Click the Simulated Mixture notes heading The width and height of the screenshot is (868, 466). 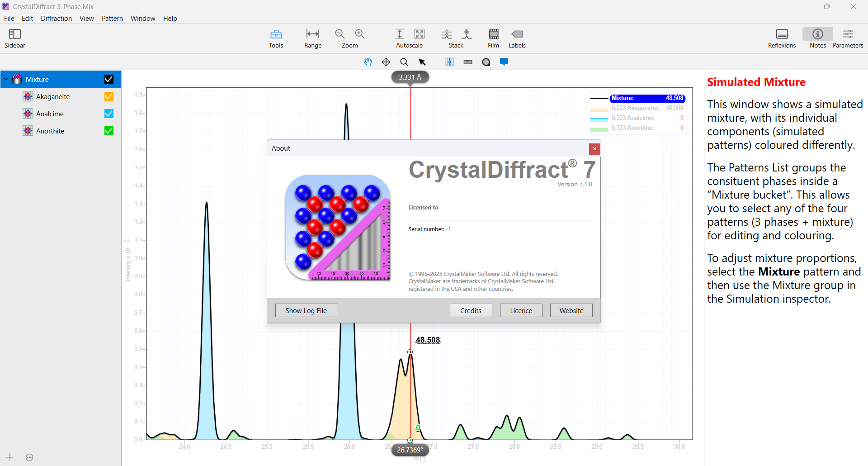point(756,82)
